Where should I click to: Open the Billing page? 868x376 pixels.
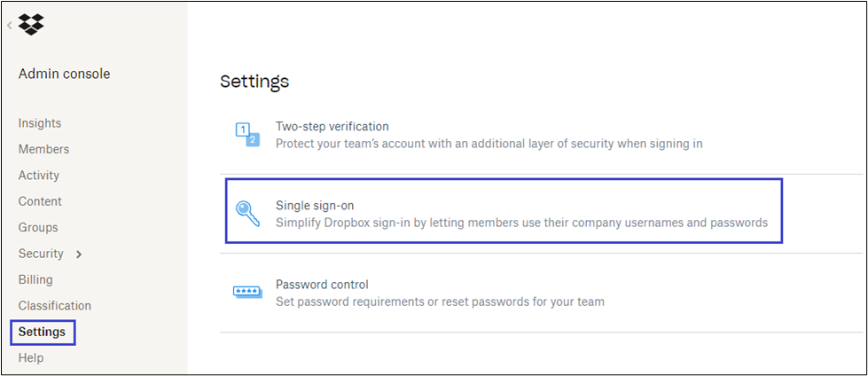click(35, 279)
